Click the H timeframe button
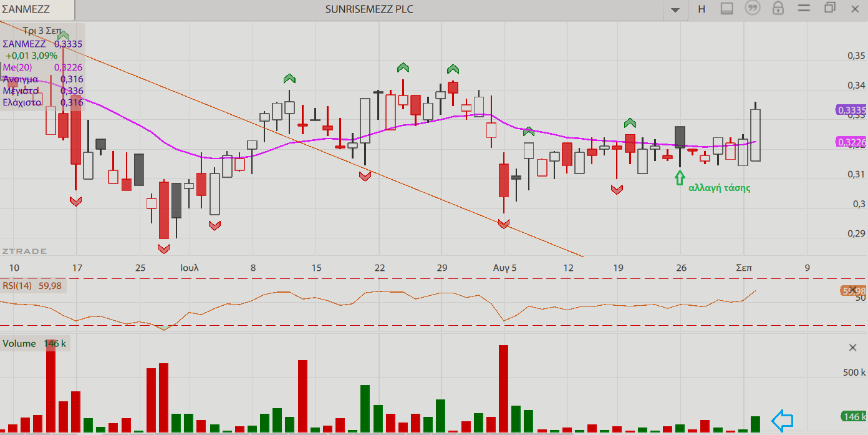868x435 pixels. (702, 9)
